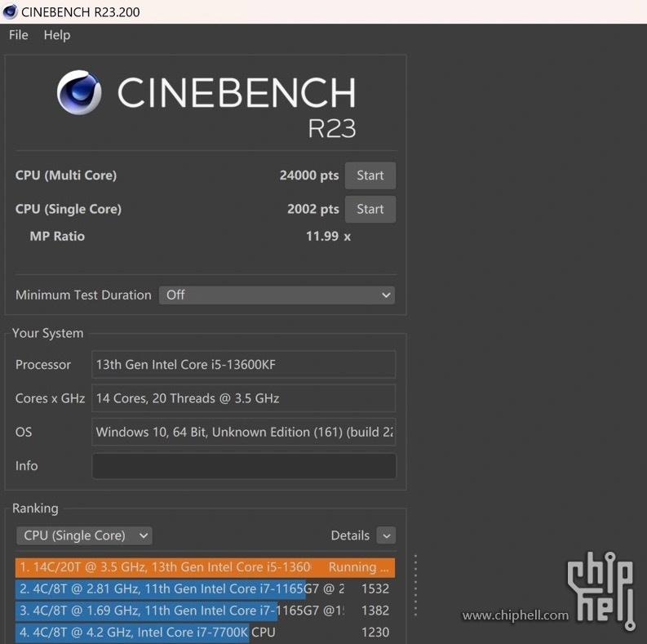Click the Cinebench icon in title bar
This screenshot has width=647, height=644.
tap(10, 11)
